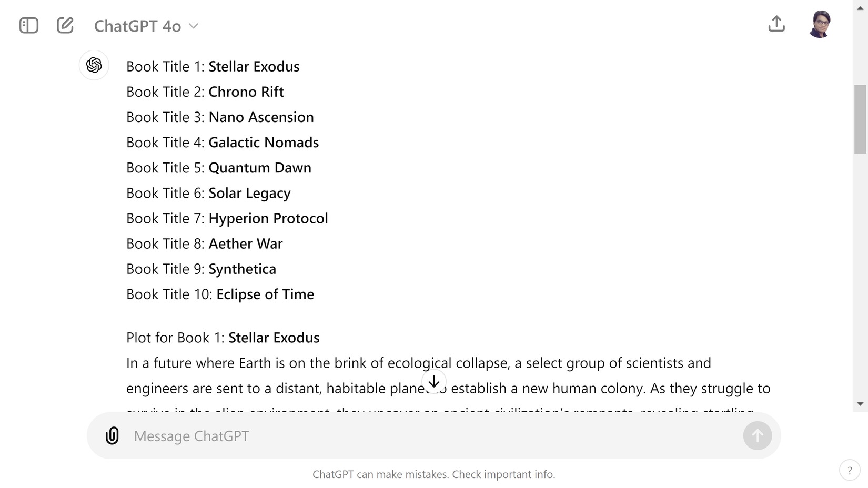The height and width of the screenshot is (488, 868).
Task: Click the ChatGPT can make mistakes notice
Action: pyautogui.click(x=434, y=474)
